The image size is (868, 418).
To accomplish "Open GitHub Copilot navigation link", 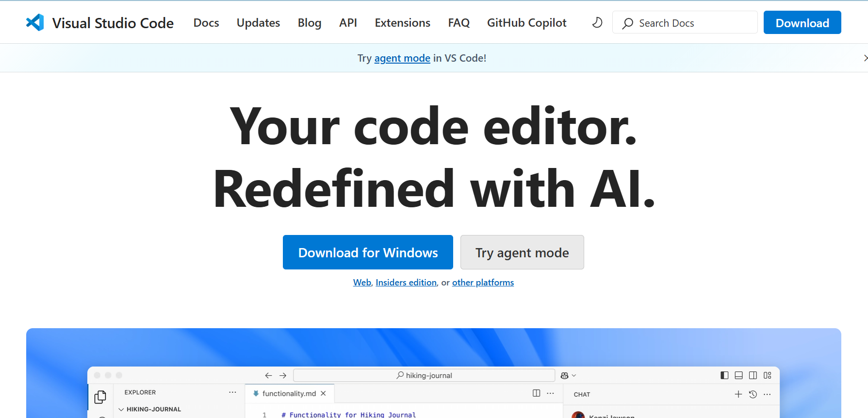I will tap(526, 23).
